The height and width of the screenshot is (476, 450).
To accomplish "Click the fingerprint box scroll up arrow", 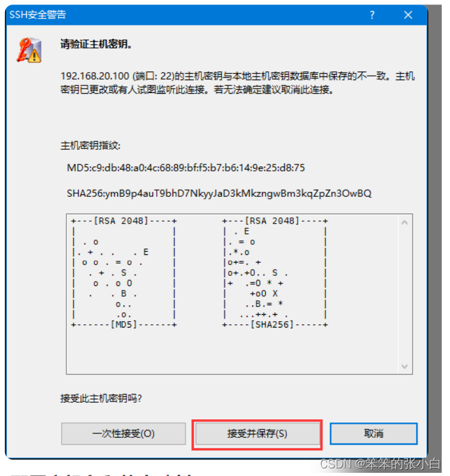I will pos(405,222).
